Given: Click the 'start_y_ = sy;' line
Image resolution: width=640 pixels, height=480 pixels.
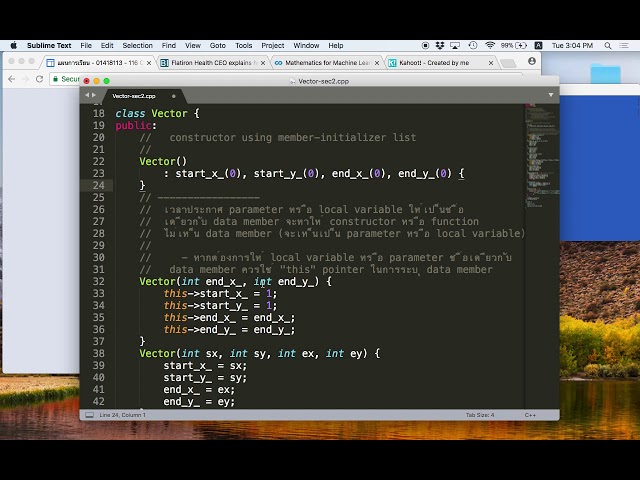Looking at the screenshot, I should click(x=205, y=378).
